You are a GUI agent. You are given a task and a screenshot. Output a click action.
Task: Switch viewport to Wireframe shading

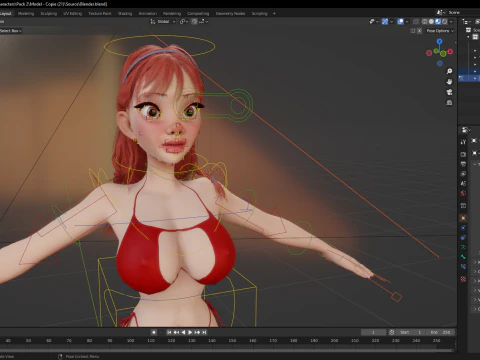[x=425, y=22]
